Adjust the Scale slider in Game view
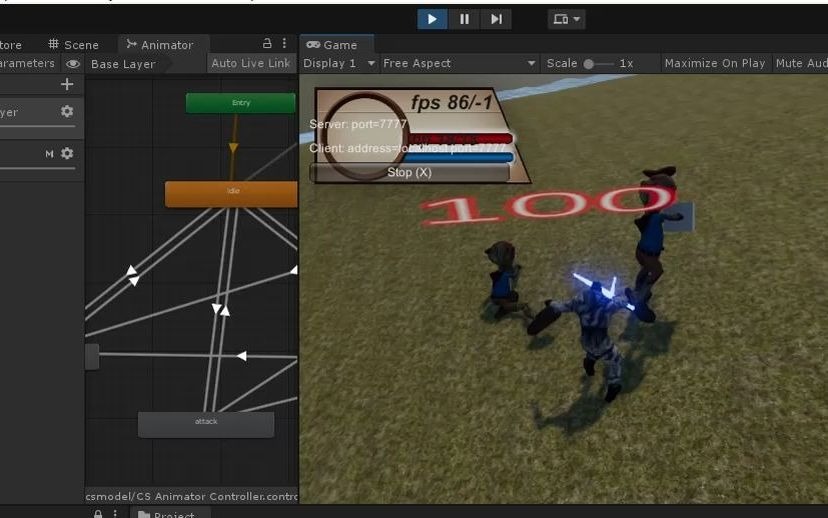Viewport: 828px width, 518px height. [x=590, y=64]
